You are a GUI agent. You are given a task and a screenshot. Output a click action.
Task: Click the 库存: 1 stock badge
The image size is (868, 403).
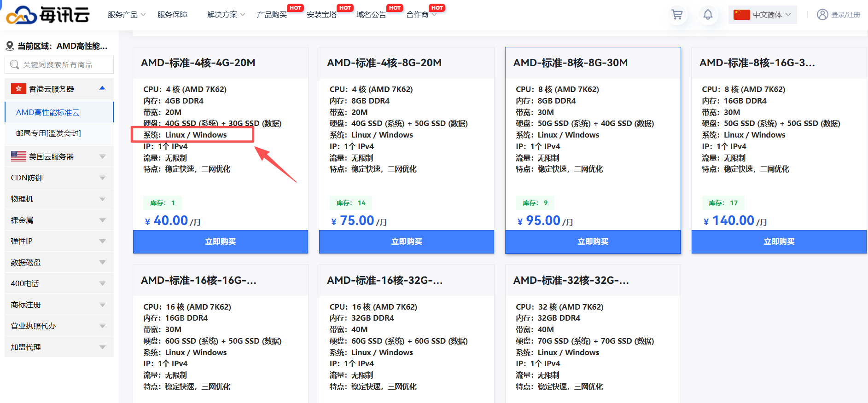tap(163, 203)
